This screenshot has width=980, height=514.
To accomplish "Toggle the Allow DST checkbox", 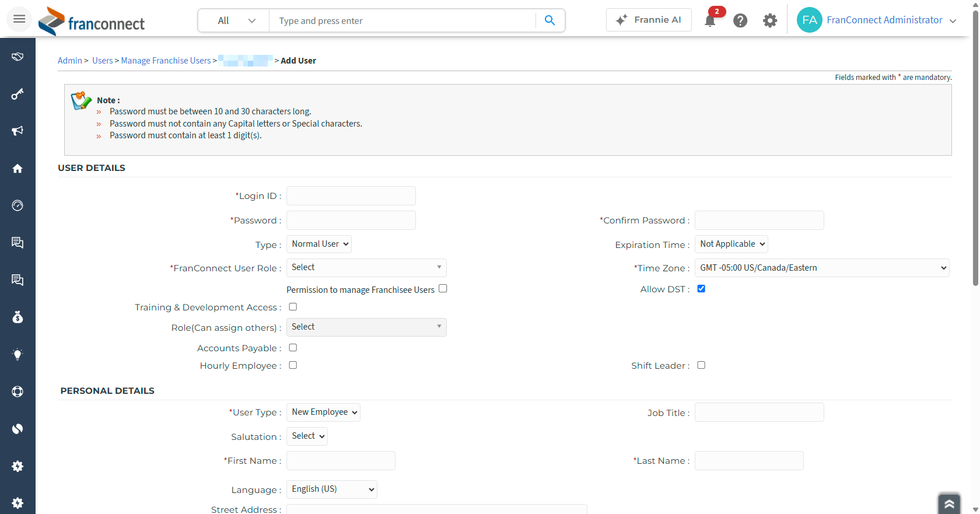I will [701, 289].
